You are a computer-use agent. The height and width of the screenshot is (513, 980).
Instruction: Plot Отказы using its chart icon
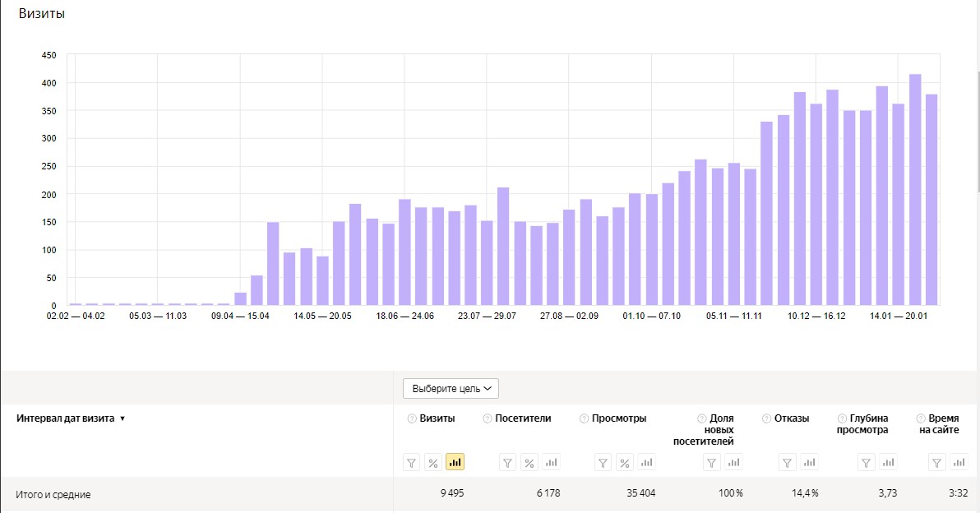[x=809, y=462]
